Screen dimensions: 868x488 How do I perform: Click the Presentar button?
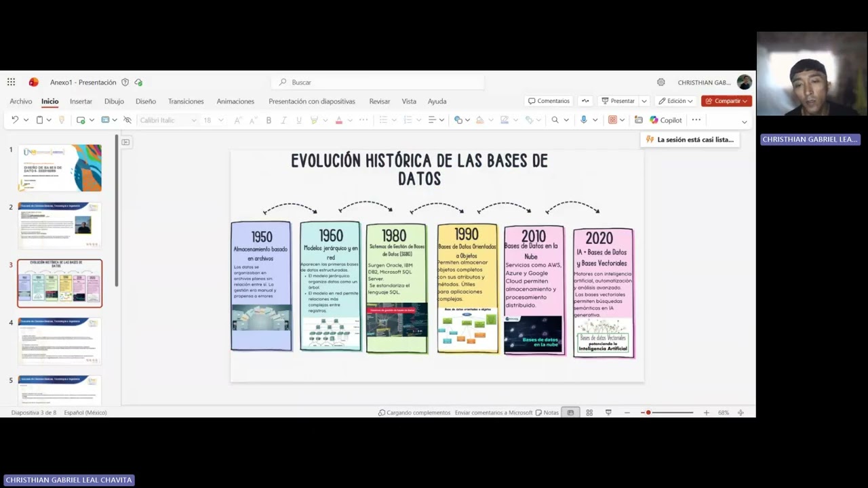point(618,101)
